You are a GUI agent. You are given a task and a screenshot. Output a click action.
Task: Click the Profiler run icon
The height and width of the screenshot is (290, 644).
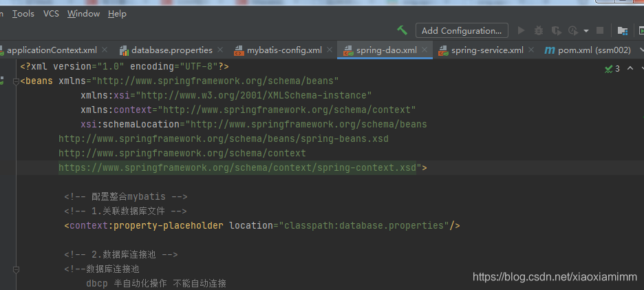pos(573,30)
